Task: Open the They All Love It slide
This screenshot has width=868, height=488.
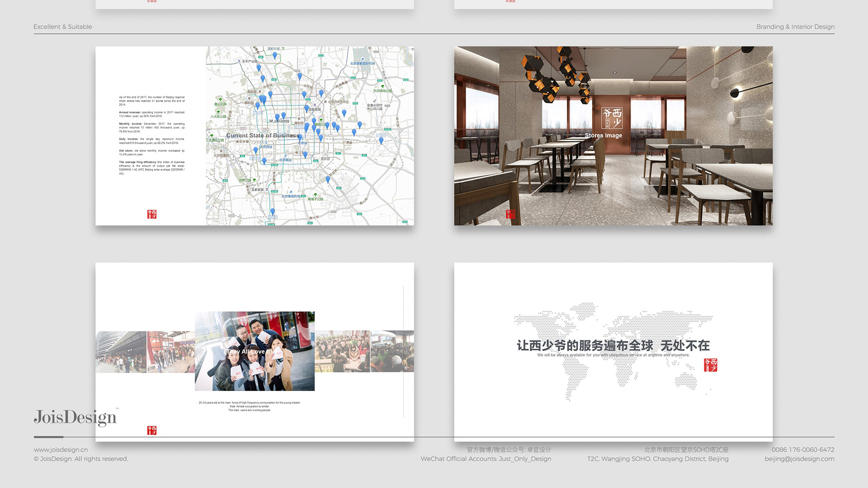Action: pos(255,352)
